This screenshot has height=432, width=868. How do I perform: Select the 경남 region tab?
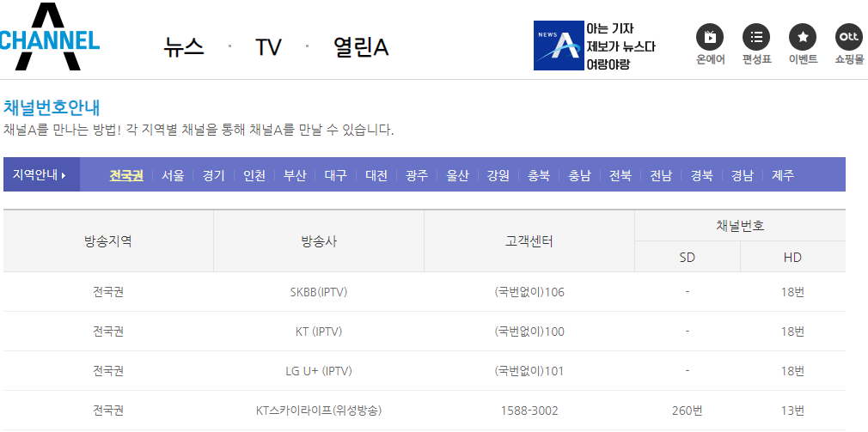pyautogui.click(x=743, y=175)
